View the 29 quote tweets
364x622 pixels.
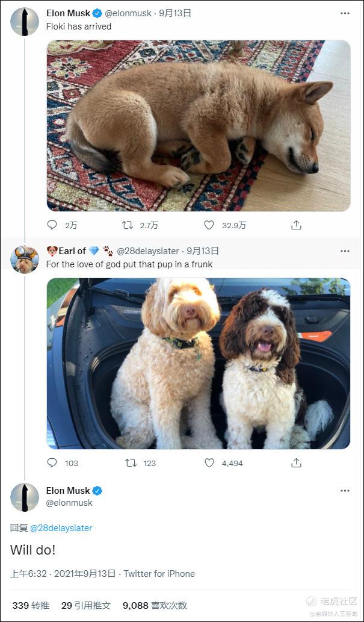click(x=85, y=605)
